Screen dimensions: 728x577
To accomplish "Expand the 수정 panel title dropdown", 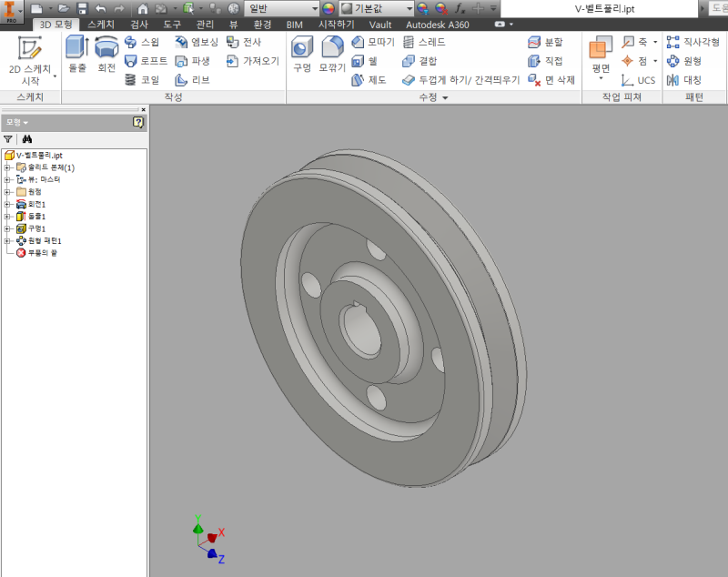I will [445, 96].
